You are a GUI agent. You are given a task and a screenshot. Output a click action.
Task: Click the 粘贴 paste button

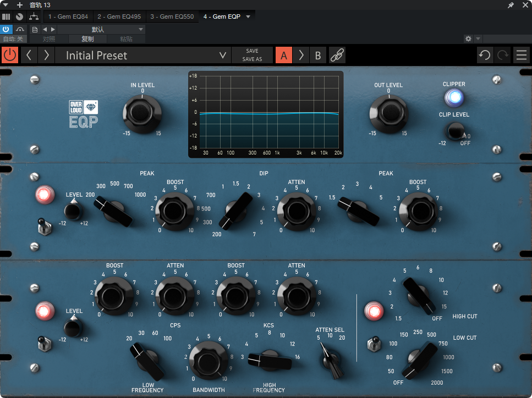pyautogui.click(x=126, y=39)
